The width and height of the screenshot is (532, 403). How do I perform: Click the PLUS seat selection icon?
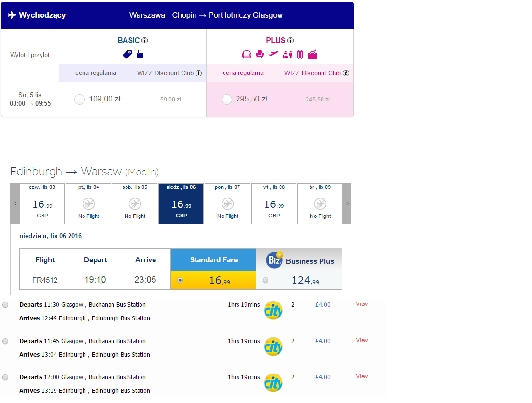click(x=260, y=54)
